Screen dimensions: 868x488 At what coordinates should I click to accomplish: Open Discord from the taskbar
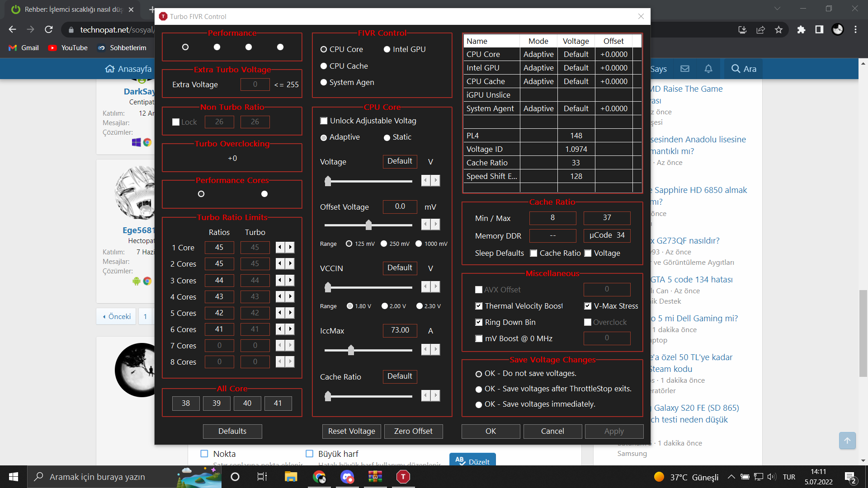click(x=347, y=477)
